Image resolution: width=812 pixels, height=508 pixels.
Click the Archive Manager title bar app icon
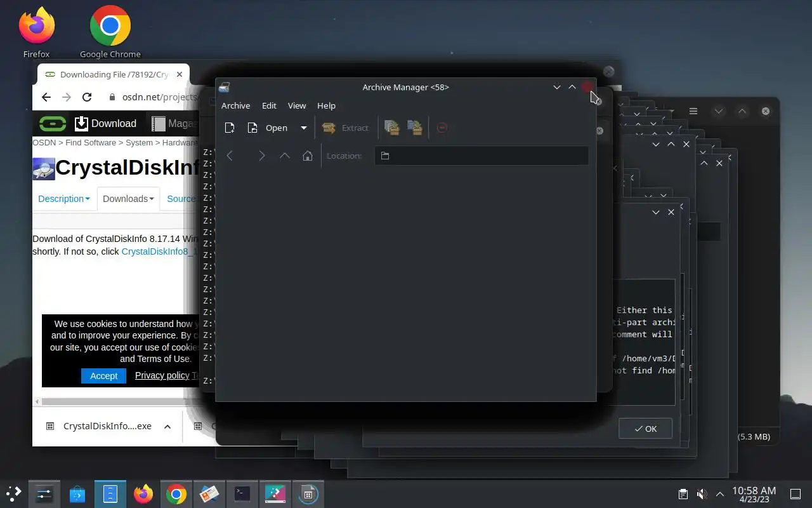(224, 88)
